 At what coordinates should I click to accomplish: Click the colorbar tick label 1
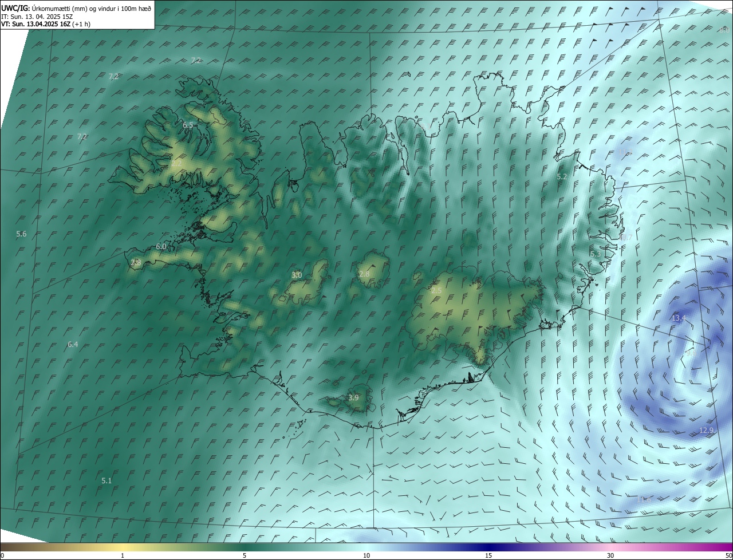tap(123, 555)
